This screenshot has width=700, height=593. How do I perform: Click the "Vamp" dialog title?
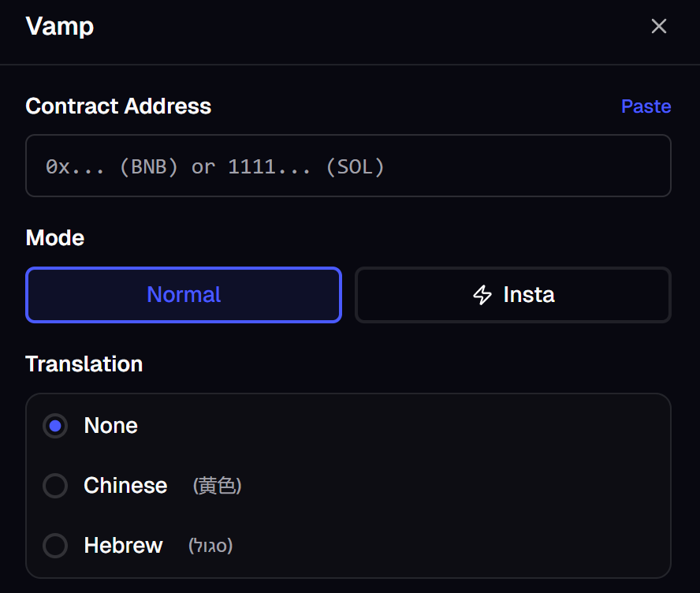[x=60, y=26]
